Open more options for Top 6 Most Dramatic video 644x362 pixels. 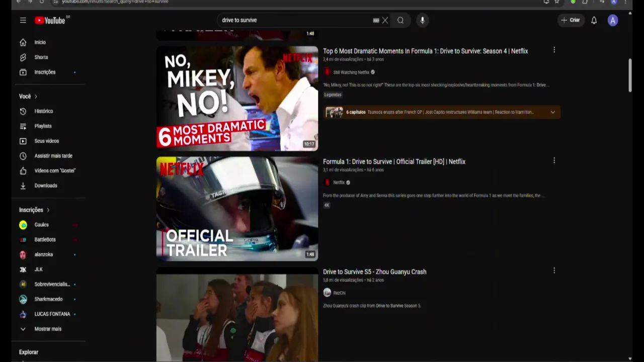coord(554,50)
